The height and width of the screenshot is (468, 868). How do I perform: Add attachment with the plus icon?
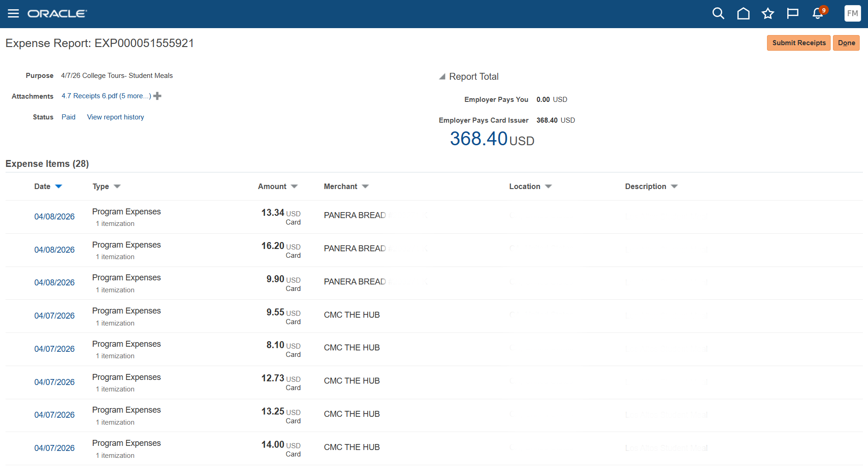tap(157, 96)
